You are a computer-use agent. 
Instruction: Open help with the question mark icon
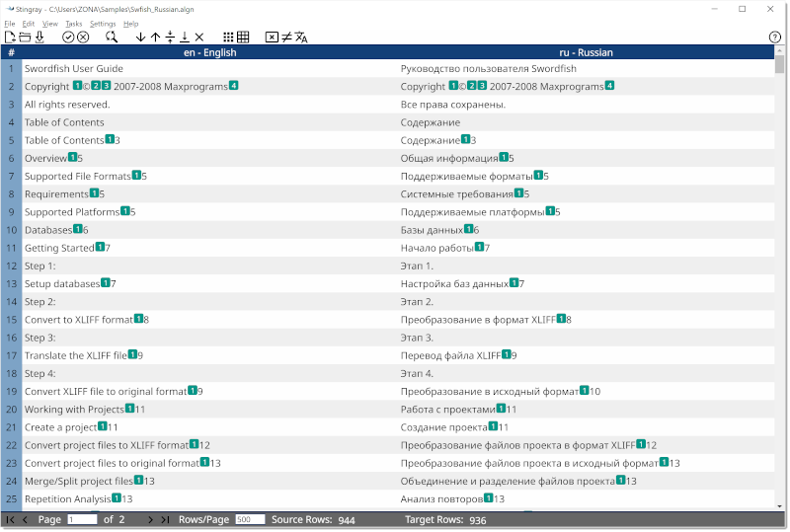tap(775, 37)
